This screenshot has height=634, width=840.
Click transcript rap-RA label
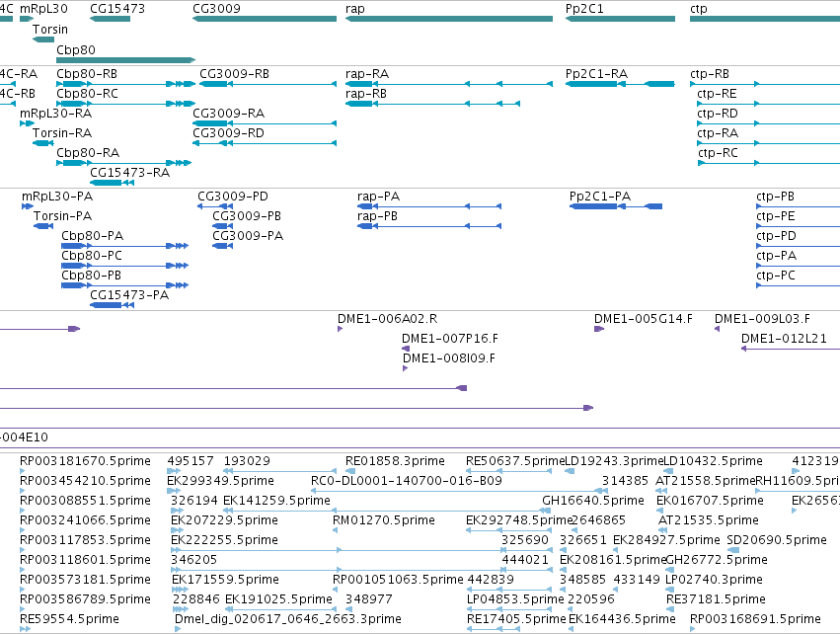tap(367, 73)
